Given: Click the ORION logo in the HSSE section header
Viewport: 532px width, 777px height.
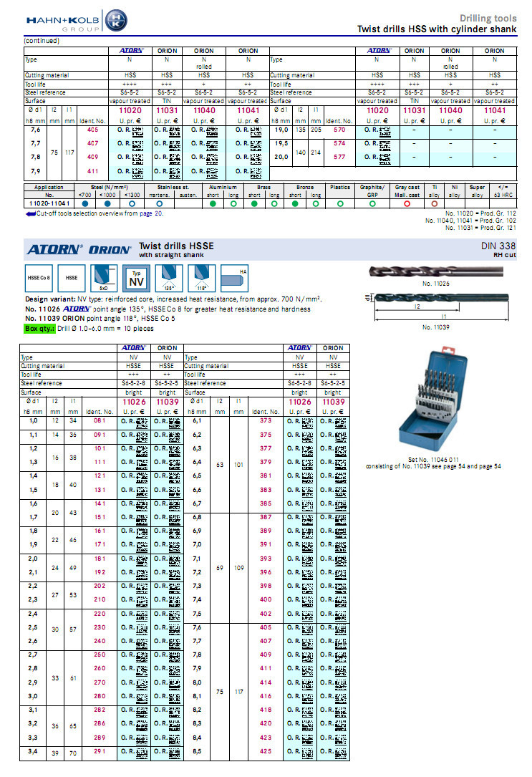Looking at the screenshot, I should point(110,250).
